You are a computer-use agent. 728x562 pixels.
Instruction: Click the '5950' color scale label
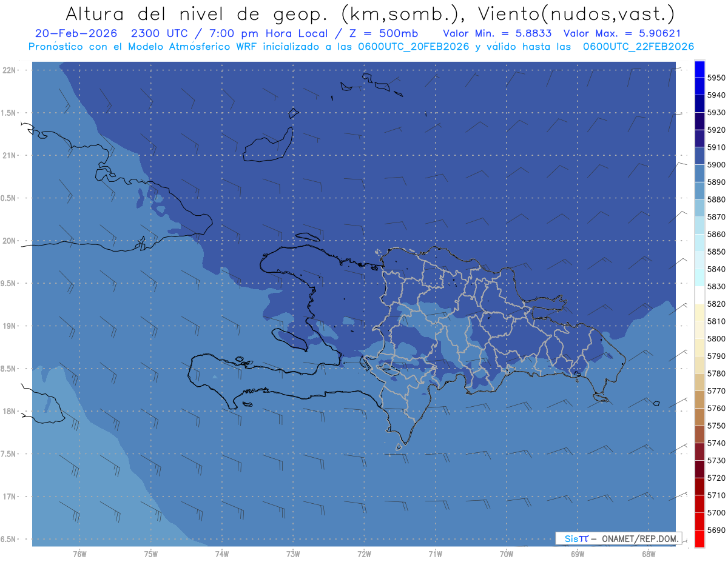[x=716, y=78]
